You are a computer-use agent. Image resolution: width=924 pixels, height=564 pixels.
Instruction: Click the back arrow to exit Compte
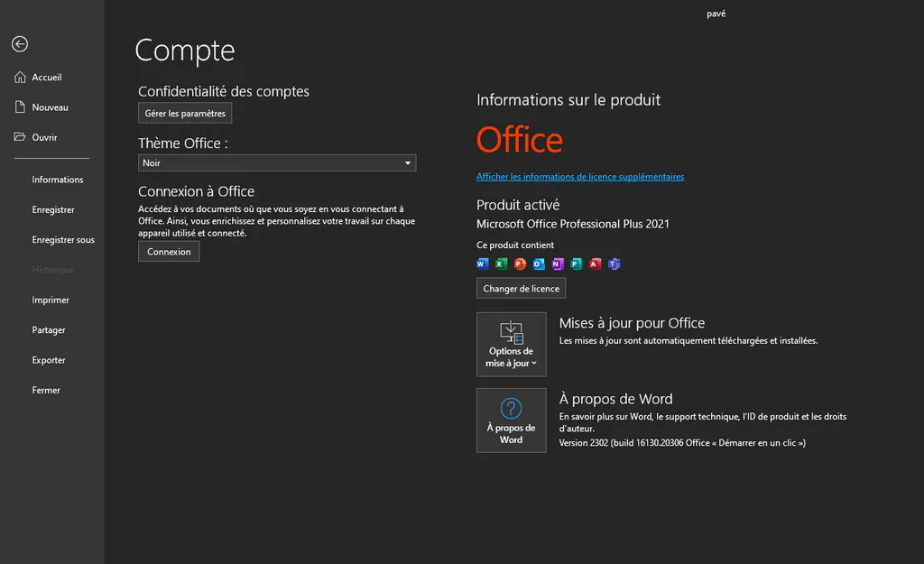tap(20, 44)
